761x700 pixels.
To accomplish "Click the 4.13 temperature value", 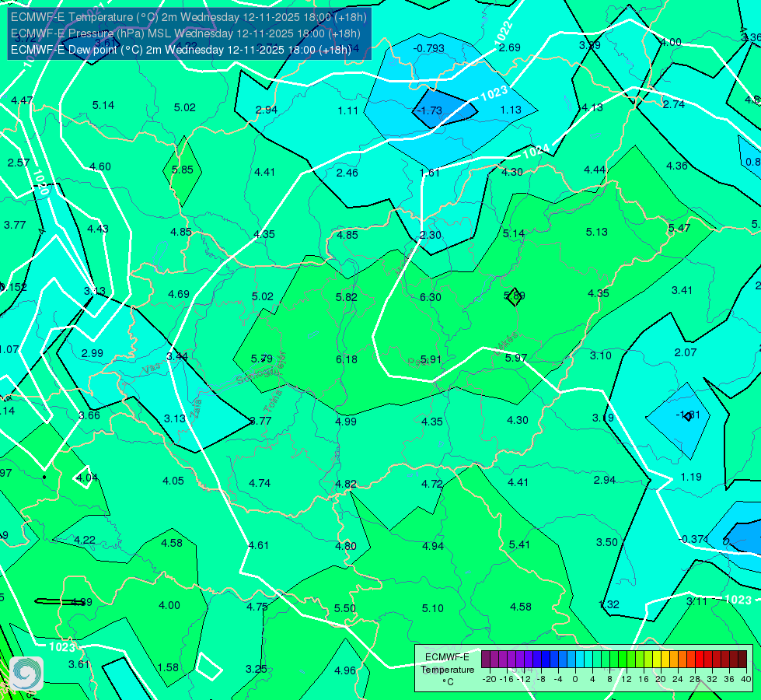I will (592, 108).
